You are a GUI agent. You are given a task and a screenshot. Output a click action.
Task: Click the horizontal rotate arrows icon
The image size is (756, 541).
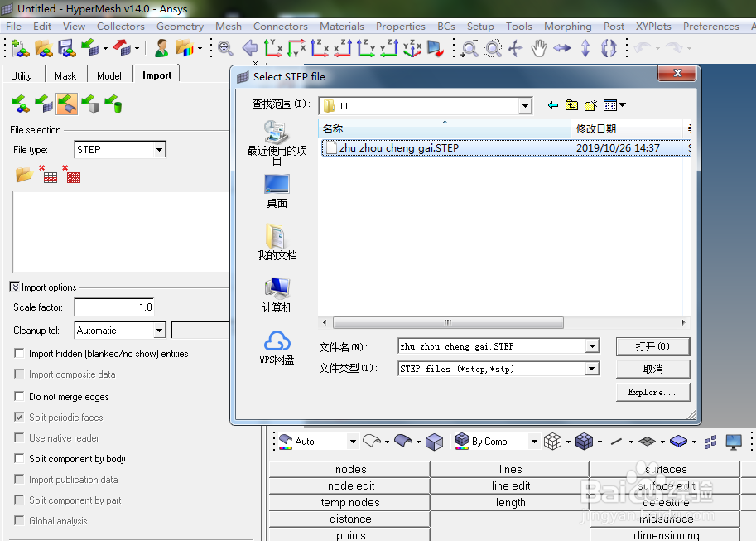(561, 48)
